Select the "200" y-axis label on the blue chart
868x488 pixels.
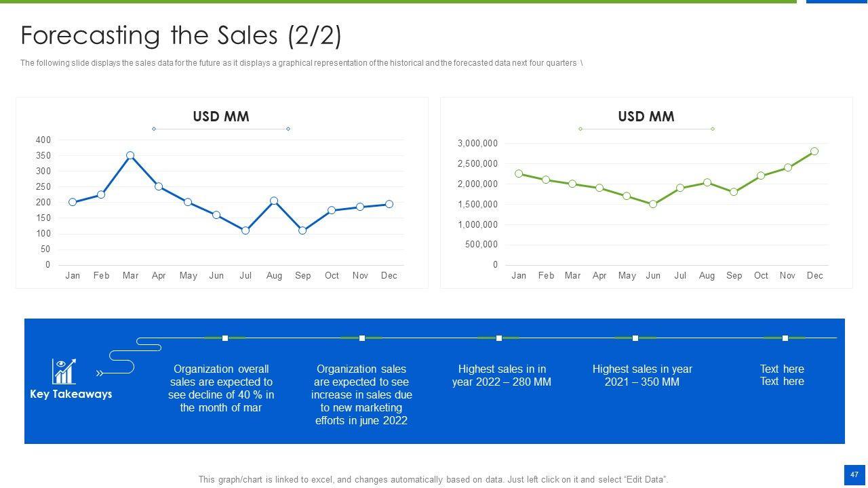[x=43, y=203]
